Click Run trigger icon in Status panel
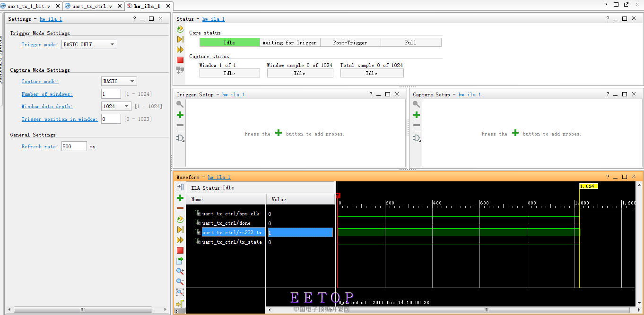 (x=180, y=39)
